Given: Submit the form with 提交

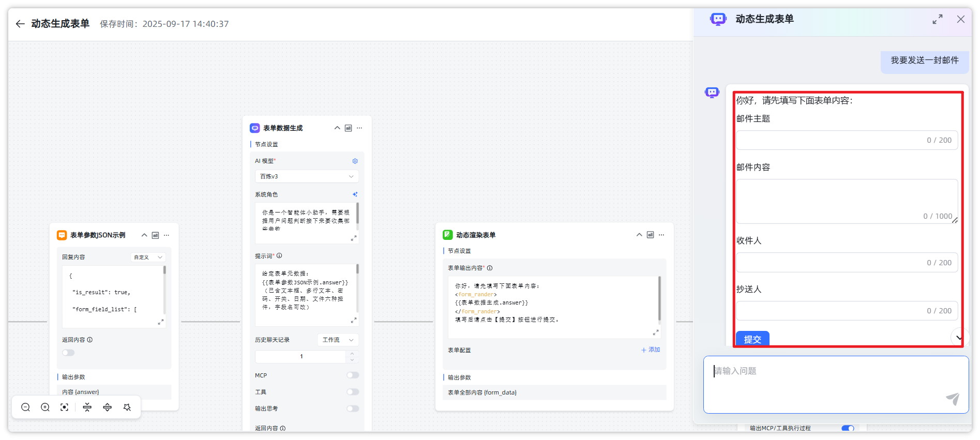Looking at the screenshot, I should click(x=752, y=339).
